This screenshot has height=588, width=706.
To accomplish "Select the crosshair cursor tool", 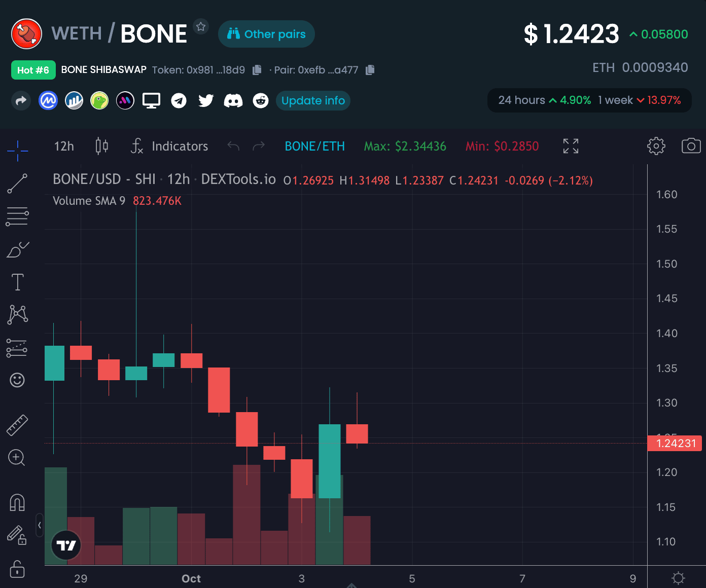I will coord(17,151).
